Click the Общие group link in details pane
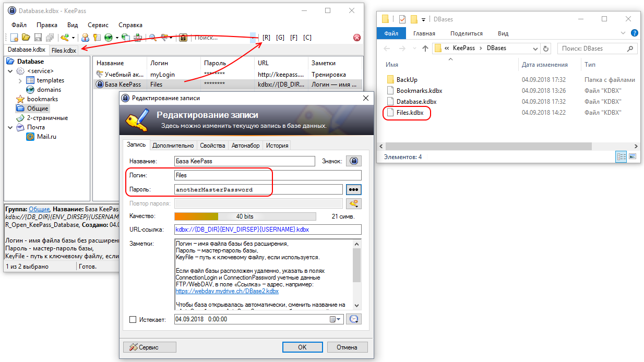The width and height of the screenshot is (644, 362). pyautogui.click(x=39, y=209)
